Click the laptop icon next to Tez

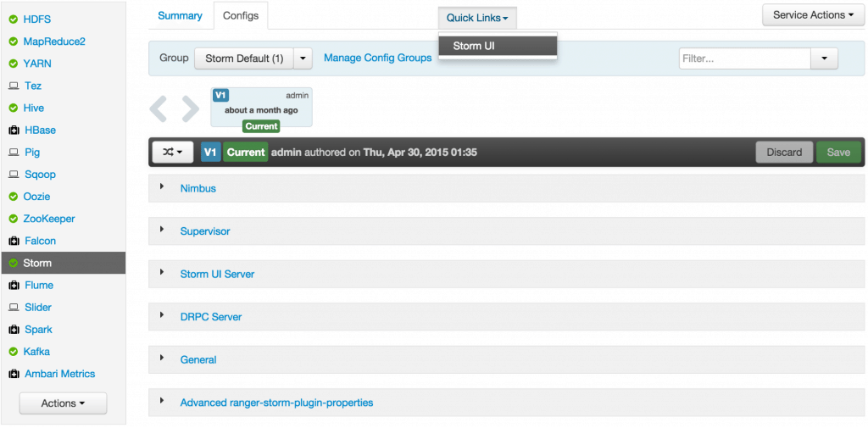14,86
